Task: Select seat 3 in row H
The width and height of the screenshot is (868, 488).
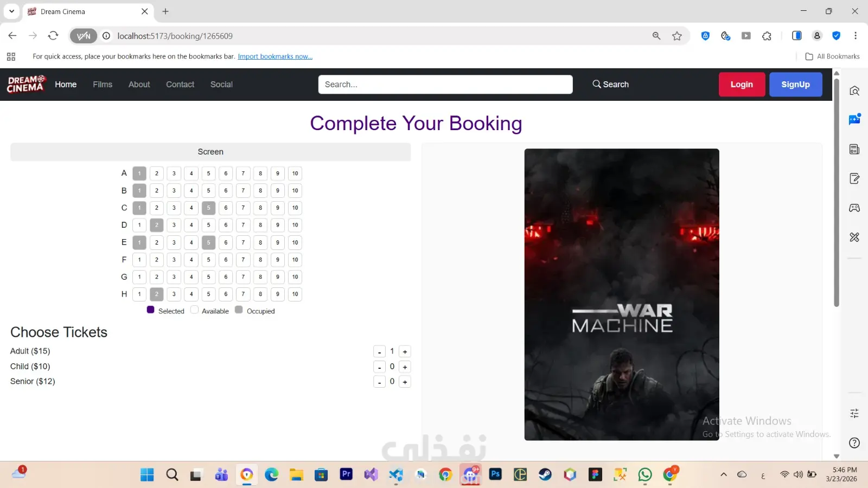Action: pyautogui.click(x=174, y=294)
